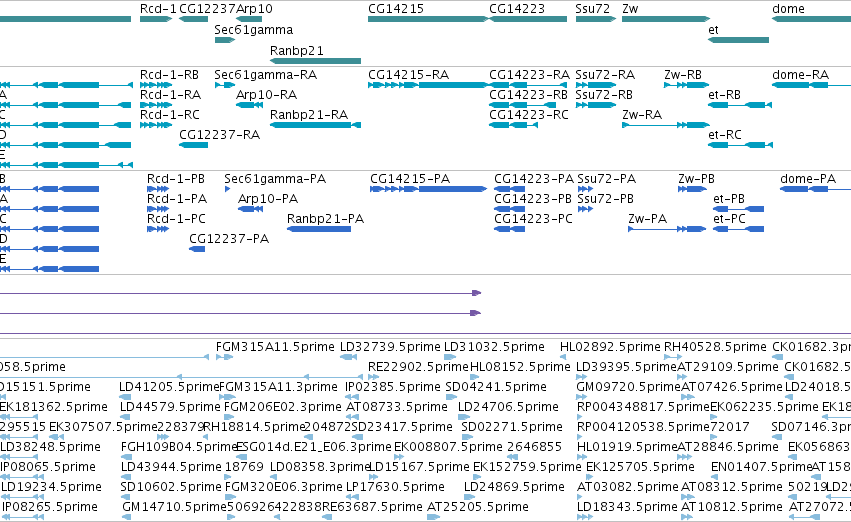The height and width of the screenshot is (522, 851).
Task: Click the et-PC protein label
Action: (x=729, y=219)
